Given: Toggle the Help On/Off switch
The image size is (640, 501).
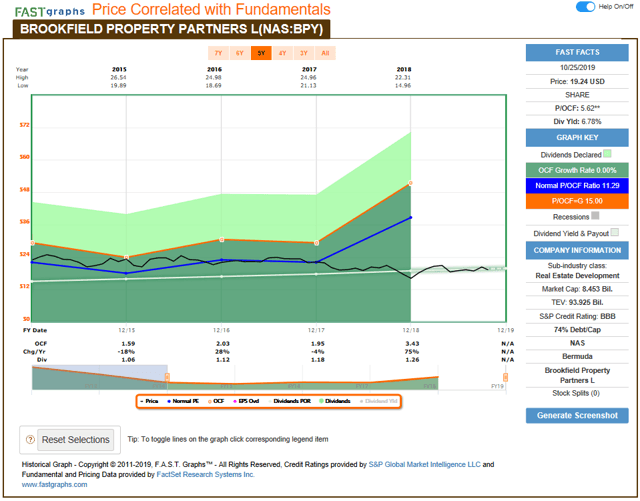Looking at the screenshot, I should pos(585,7).
